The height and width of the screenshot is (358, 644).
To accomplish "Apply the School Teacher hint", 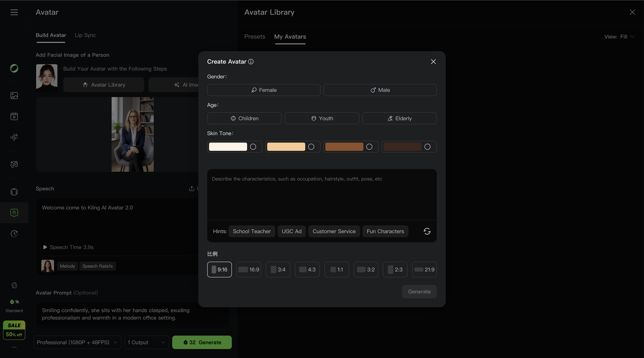I will click(252, 231).
